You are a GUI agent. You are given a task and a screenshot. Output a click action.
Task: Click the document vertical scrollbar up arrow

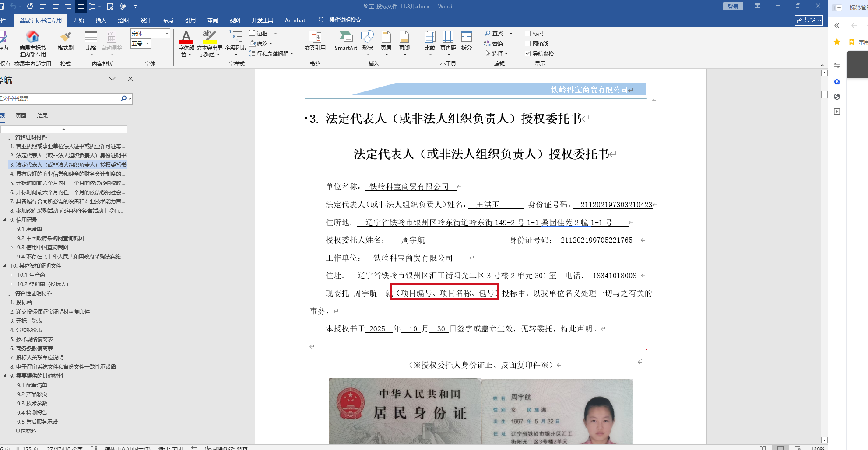coord(825,73)
